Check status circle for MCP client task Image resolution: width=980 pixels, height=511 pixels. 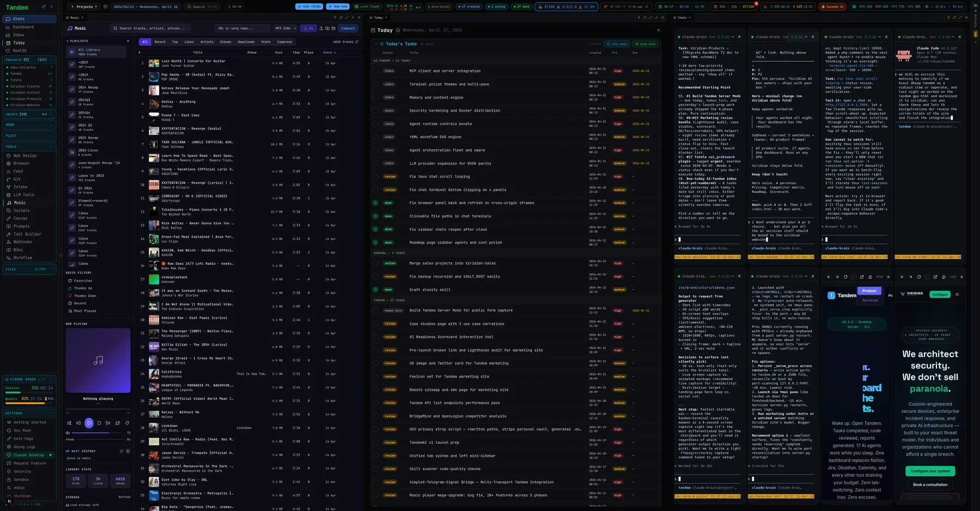(x=375, y=71)
